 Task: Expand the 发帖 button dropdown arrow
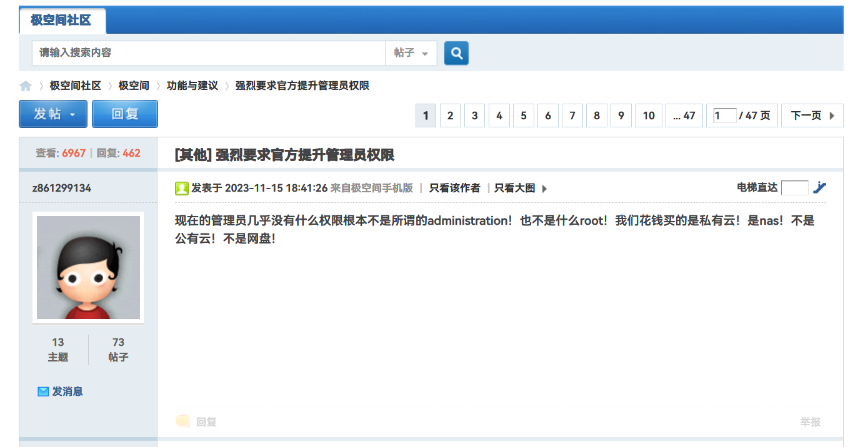pos(73,115)
